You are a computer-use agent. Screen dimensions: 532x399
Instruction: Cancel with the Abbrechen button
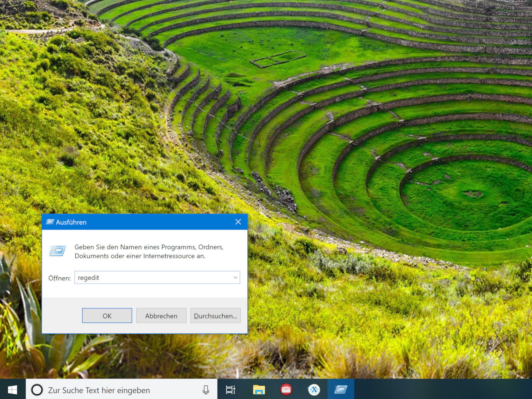[161, 316]
